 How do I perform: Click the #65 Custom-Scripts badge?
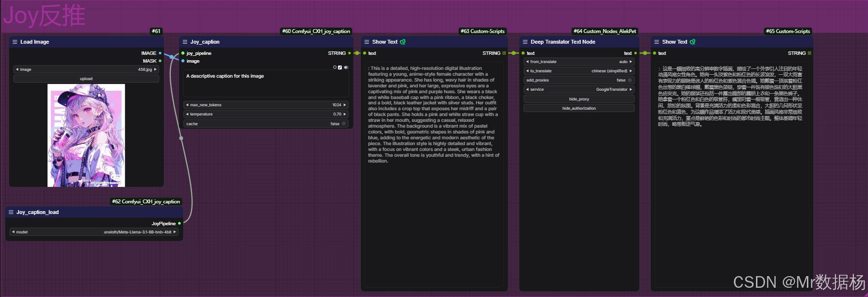pyautogui.click(x=788, y=31)
